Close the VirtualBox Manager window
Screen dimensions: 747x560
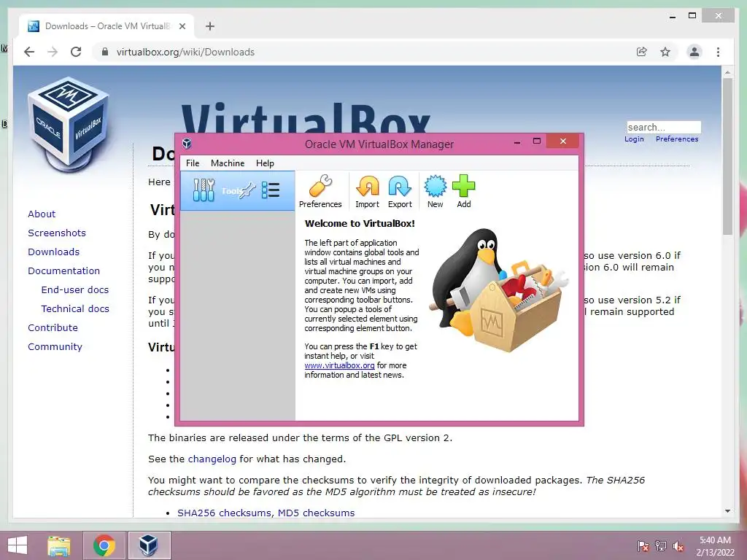click(x=562, y=141)
